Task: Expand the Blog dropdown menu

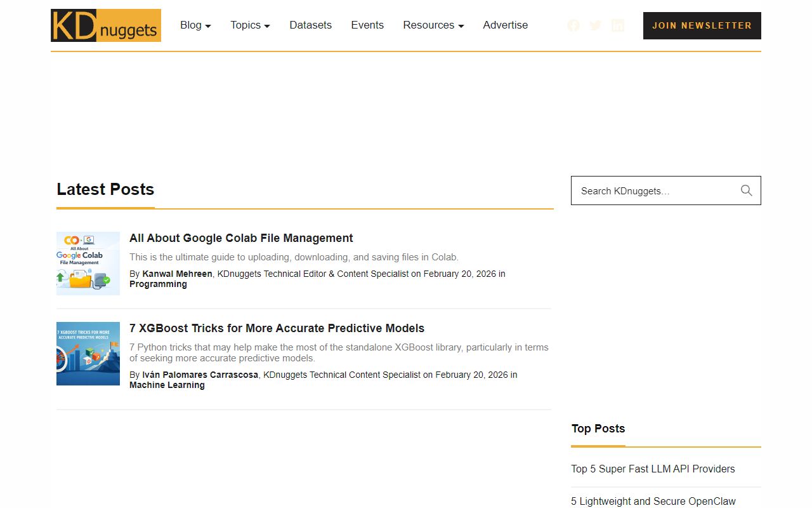Action: point(195,25)
